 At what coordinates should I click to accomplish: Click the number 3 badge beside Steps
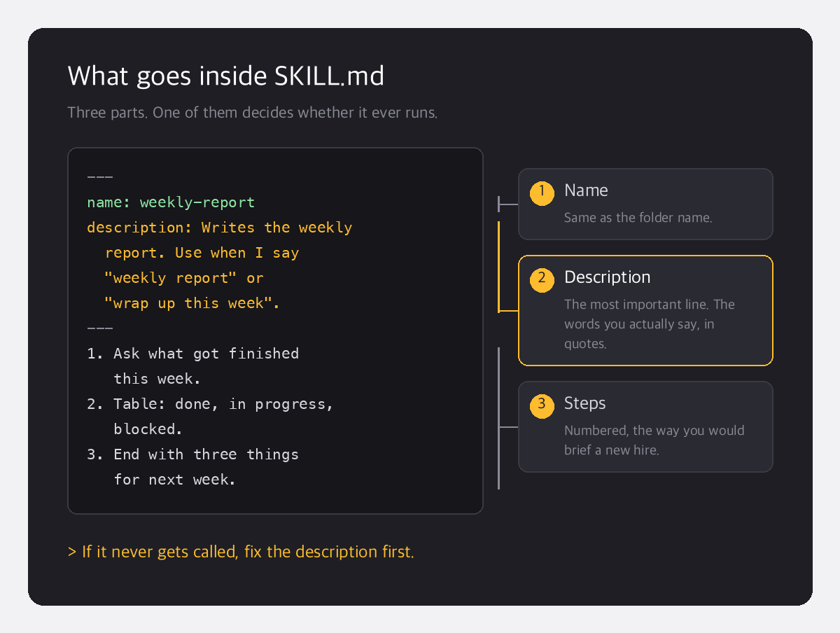pyautogui.click(x=542, y=406)
